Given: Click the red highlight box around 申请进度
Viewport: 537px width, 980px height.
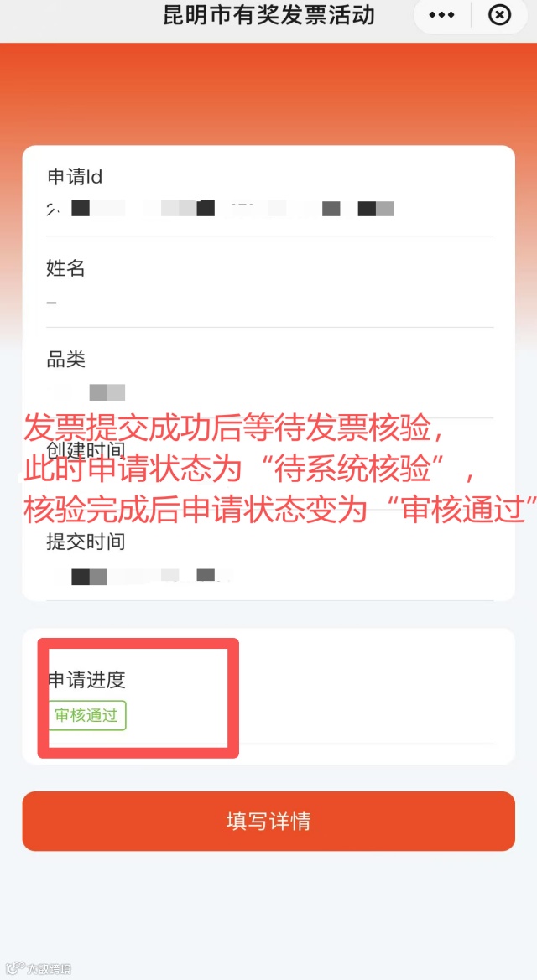Looking at the screenshot, I should coord(138,698).
